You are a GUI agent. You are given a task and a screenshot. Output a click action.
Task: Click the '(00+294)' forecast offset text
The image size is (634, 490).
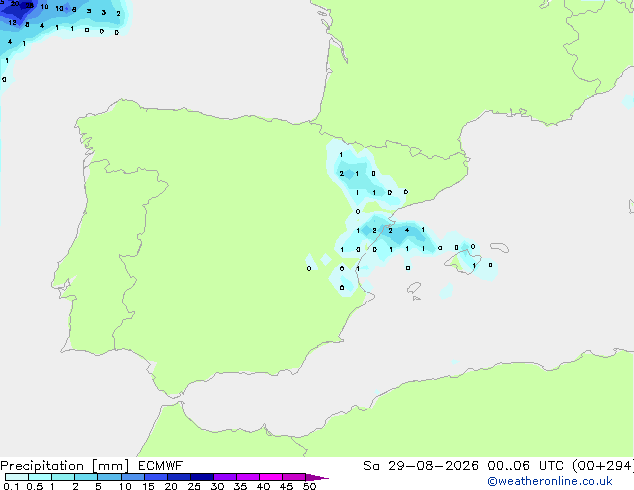click(603, 466)
